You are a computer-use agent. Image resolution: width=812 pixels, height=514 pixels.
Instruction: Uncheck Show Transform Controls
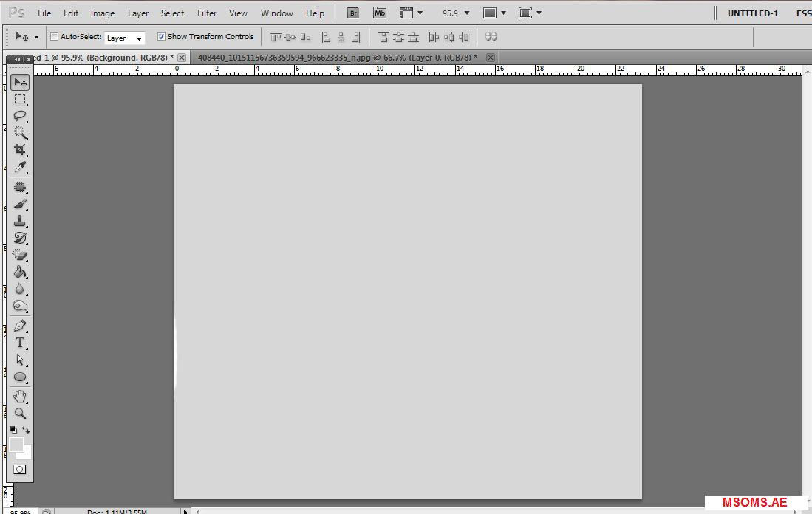click(x=161, y=37)
